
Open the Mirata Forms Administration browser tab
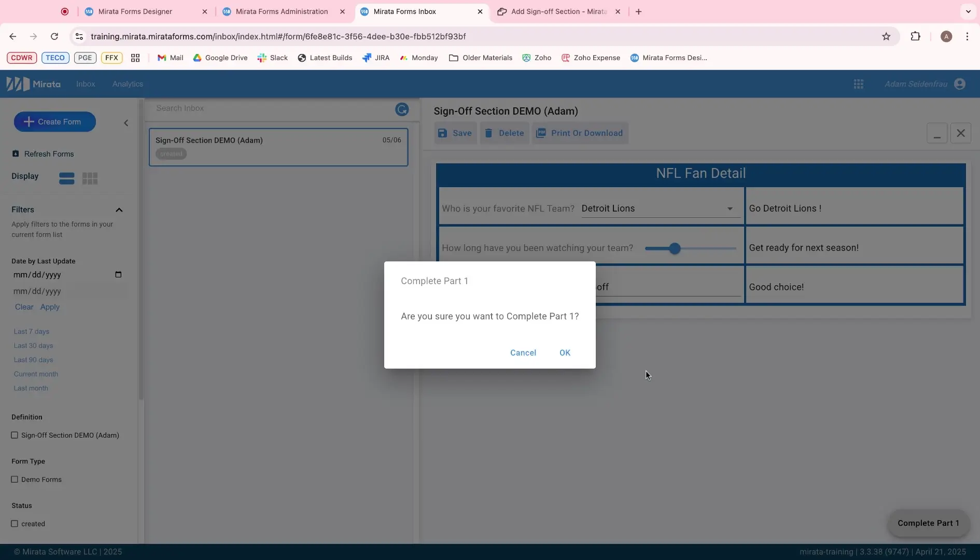pyautogui.click(x=283, y=11)
